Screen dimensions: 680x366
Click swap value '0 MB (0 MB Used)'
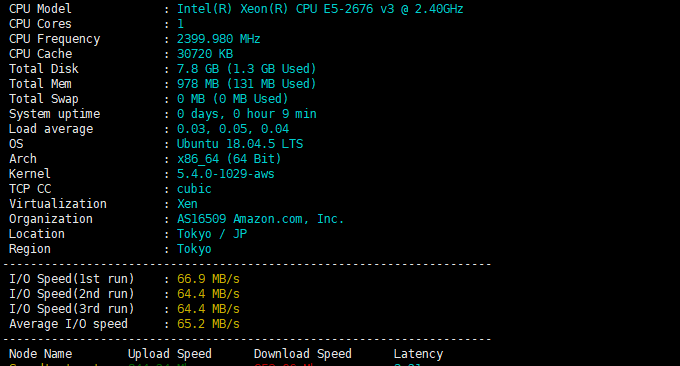pyautogui.click(x=232, y=99)
